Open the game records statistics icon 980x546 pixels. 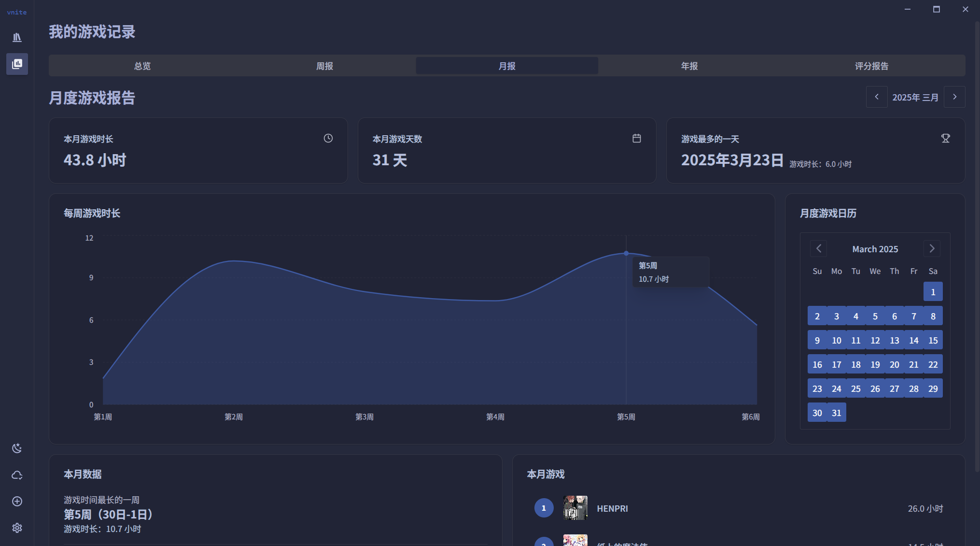[x=17, y=64]
